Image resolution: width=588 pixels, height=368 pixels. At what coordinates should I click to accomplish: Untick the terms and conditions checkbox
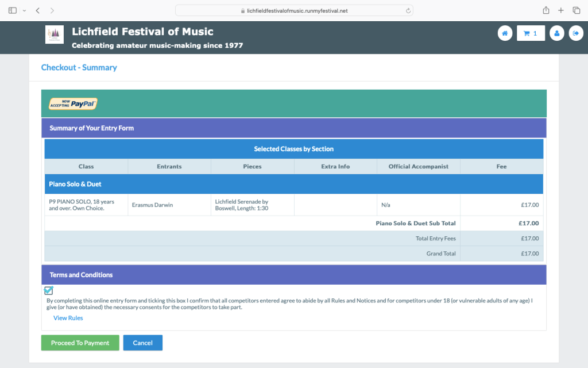tap(49, 290)
